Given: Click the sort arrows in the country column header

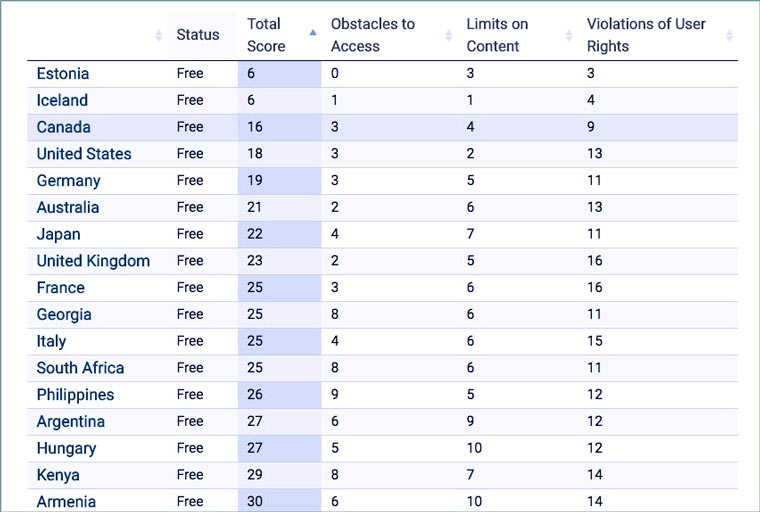Looking at the screenshot, I should coord(158,36).
